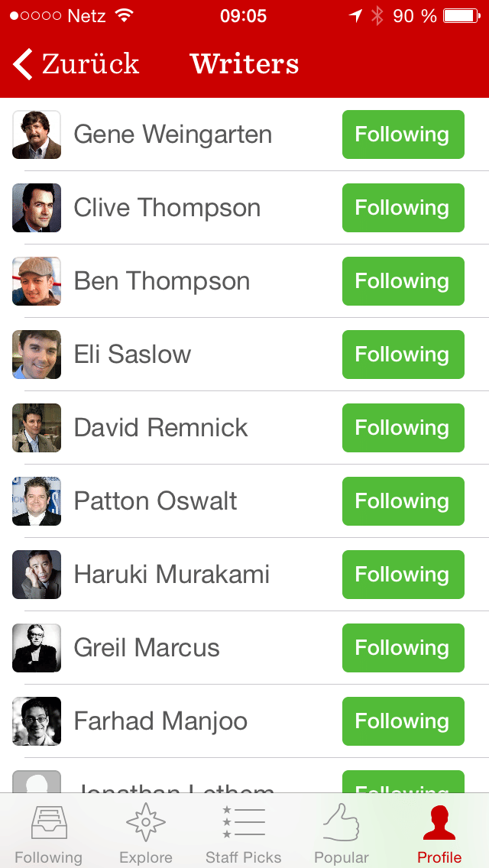Tap the Zurück back chevron
This screenshot has height=868, width=489.
click(23, 64)
